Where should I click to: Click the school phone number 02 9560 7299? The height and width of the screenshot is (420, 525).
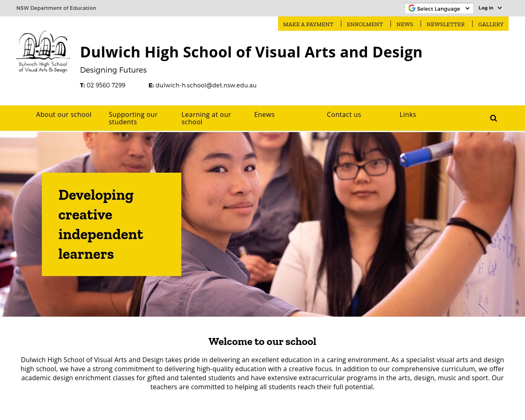pyautogui.click(x=106, y=85)
